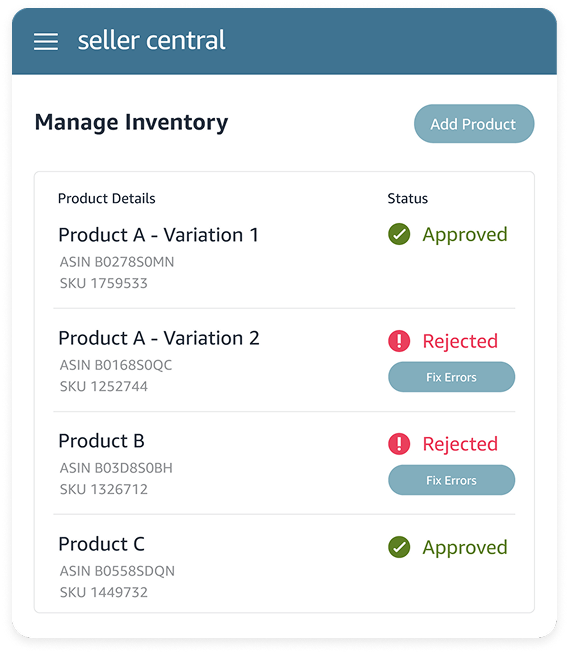This screenshot has height=654, width=569.
Task: Click the seller central logo text
Action: [151, 40]
